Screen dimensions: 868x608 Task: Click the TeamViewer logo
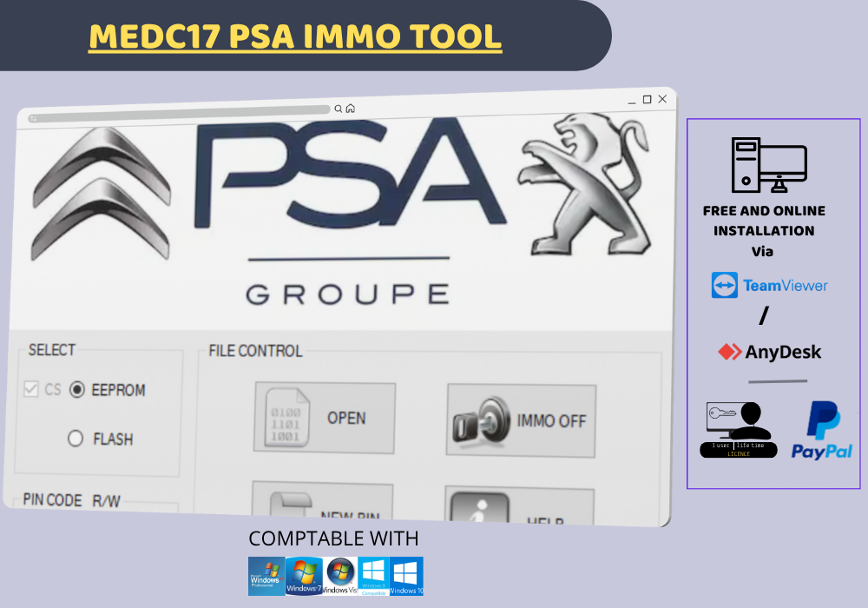coord(769,285)
